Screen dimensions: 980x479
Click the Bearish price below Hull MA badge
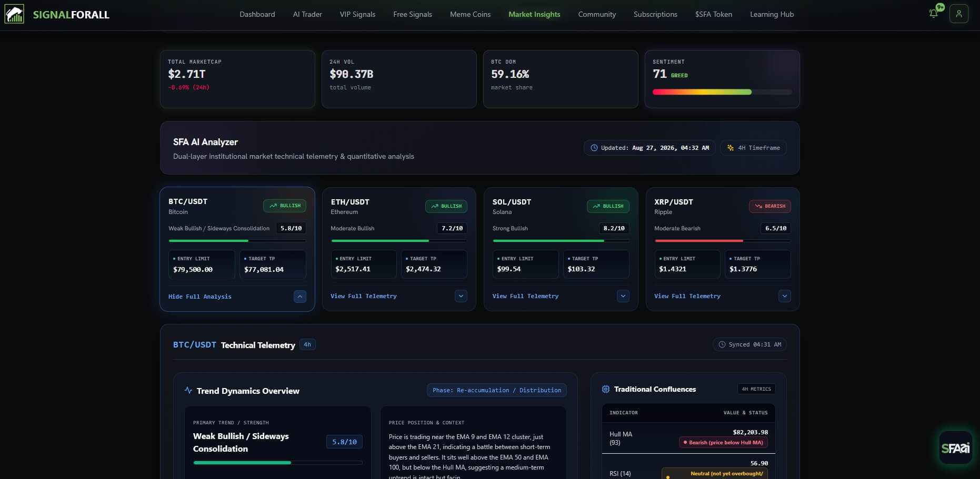pos(723,442)
